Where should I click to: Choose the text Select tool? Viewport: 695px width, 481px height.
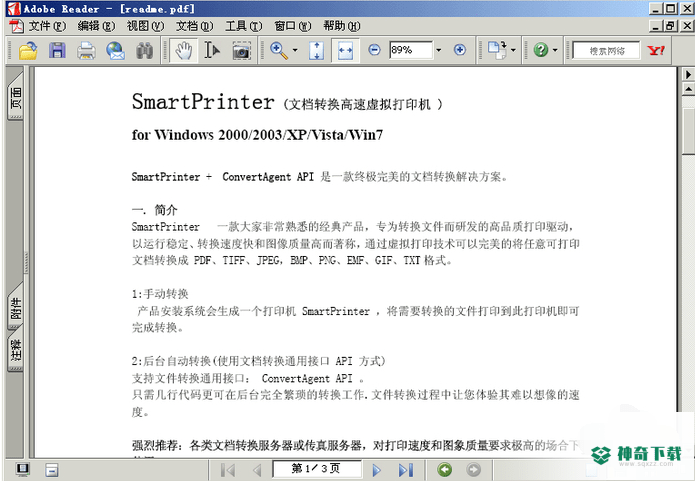tap(212, 51)
